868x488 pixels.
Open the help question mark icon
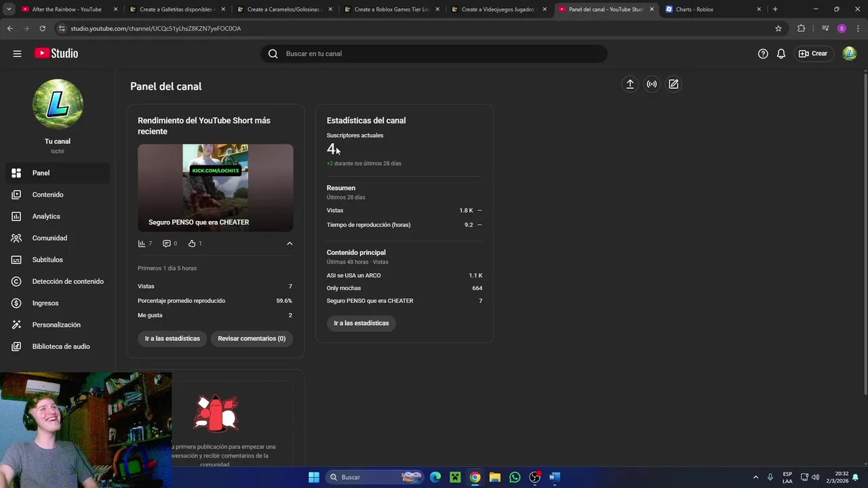point(763,54)
